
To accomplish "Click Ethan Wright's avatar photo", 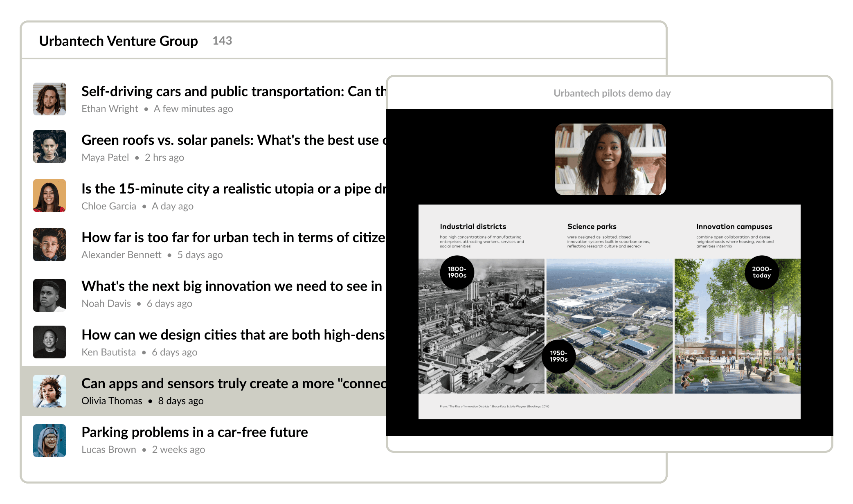I will pyautogui.click(x=50, y=99).
